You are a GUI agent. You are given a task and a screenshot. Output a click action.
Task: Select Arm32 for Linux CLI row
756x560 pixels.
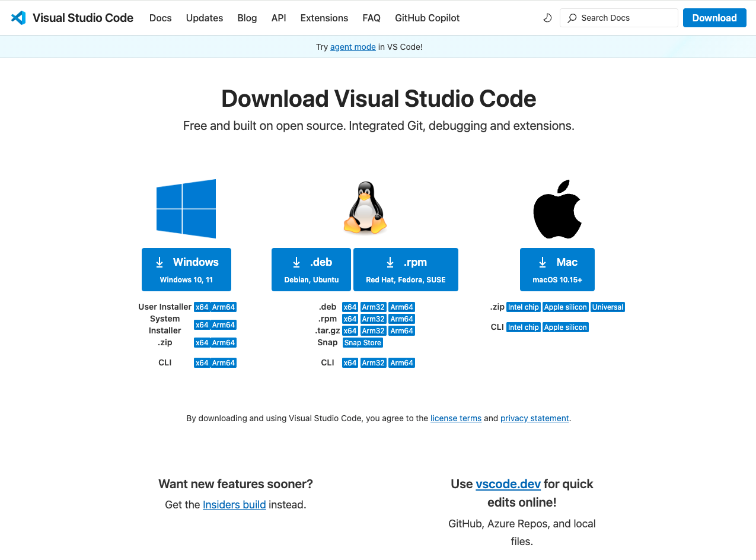[373, 363]
